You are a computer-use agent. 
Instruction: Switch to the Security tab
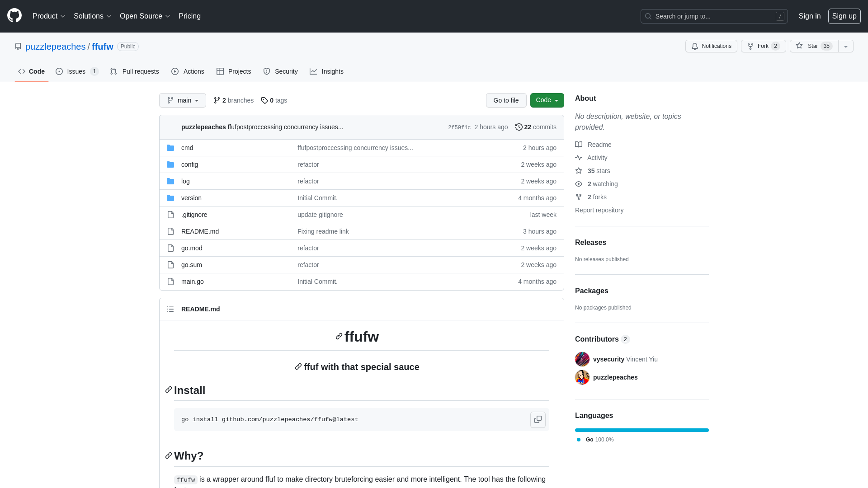[x=280, y=71]
